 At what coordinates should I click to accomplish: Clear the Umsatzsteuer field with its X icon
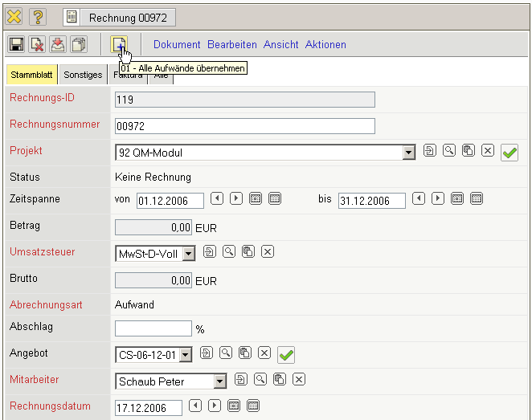[x=268, y=252]
